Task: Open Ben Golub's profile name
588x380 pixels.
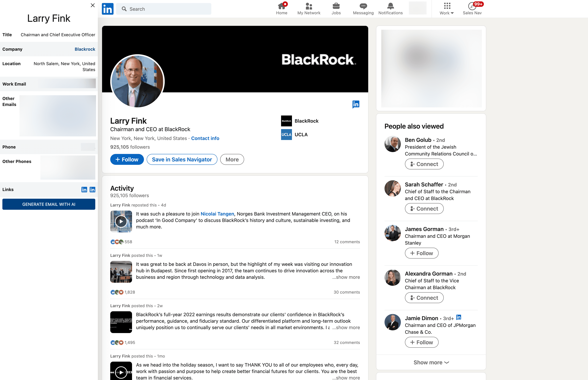Action: (418, 140)
